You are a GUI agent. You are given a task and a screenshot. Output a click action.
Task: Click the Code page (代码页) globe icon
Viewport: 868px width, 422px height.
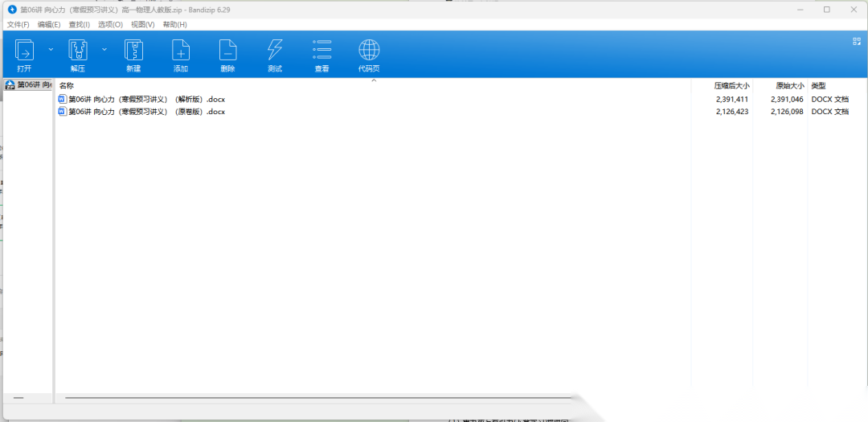(x=369, y=51)
